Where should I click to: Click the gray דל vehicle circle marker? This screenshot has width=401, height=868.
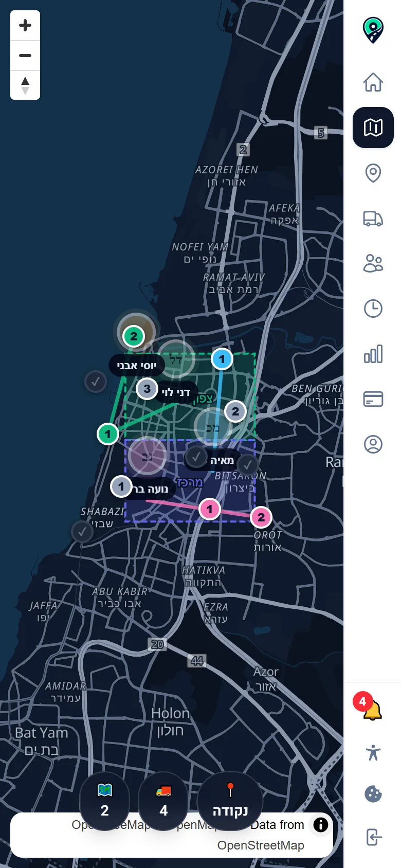[x=176, y=359]
